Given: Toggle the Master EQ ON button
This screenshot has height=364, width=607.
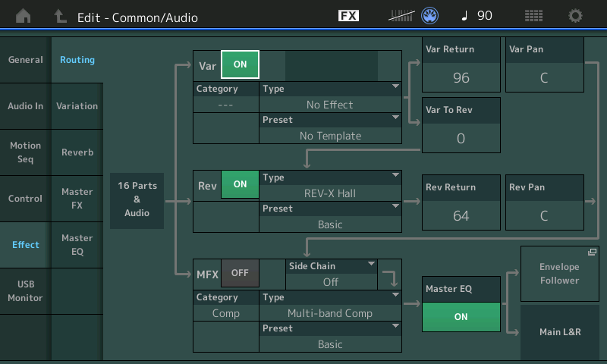Looking at the screenshot, I should point(461,317).
